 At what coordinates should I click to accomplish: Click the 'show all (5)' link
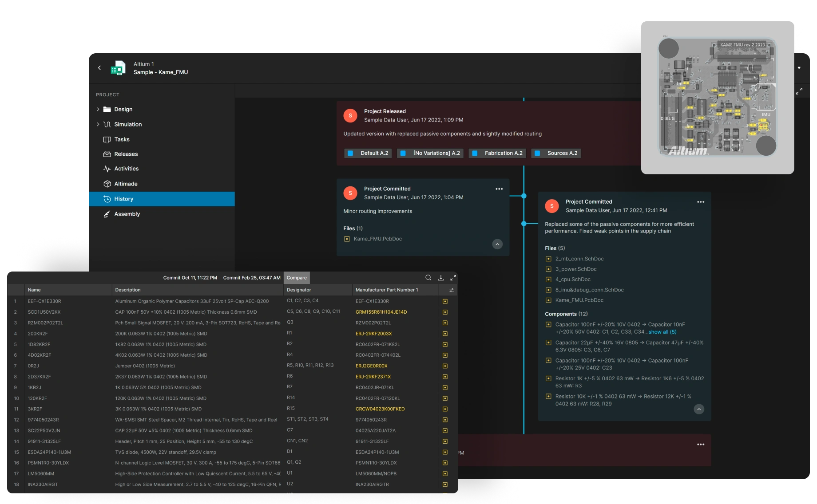pyautogui.click(x=662, y=332)
